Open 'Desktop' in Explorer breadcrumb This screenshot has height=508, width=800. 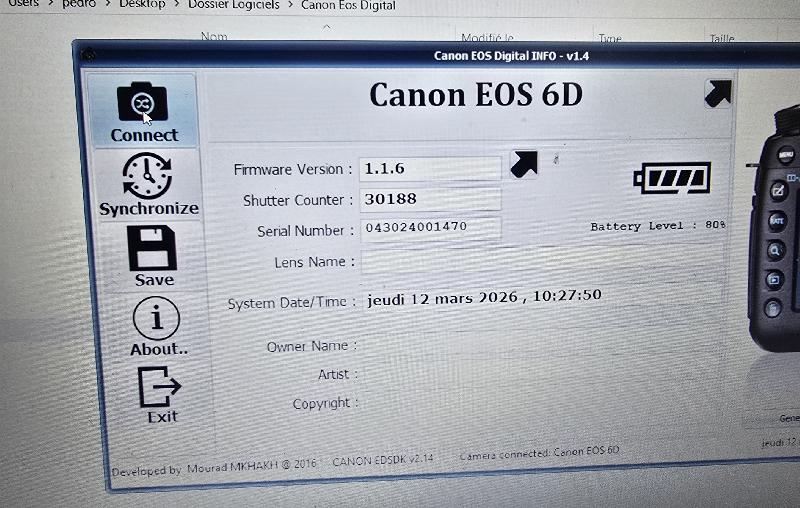[x=142, y=5]
